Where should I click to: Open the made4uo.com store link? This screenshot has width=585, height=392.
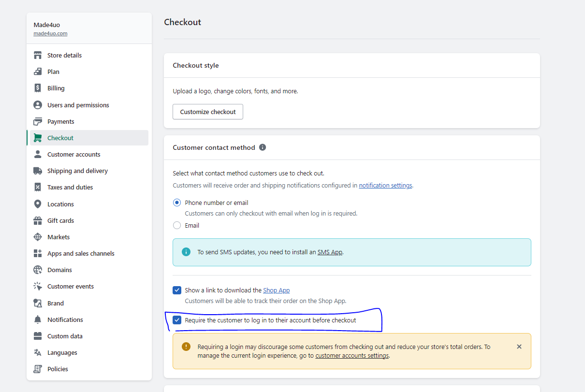[50, 34]
